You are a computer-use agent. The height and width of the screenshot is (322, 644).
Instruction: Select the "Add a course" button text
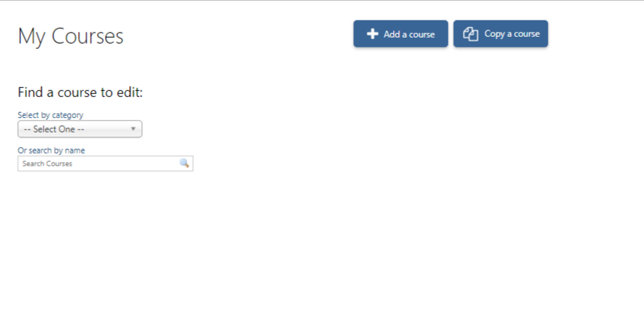point(409,34)
